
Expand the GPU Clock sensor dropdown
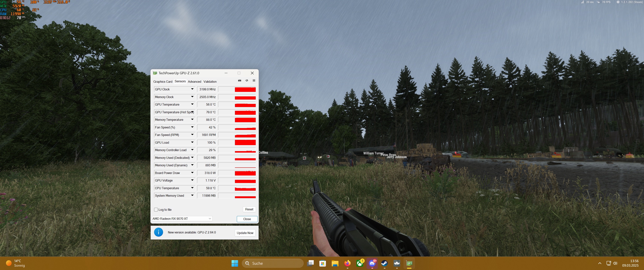click(192, 89)
